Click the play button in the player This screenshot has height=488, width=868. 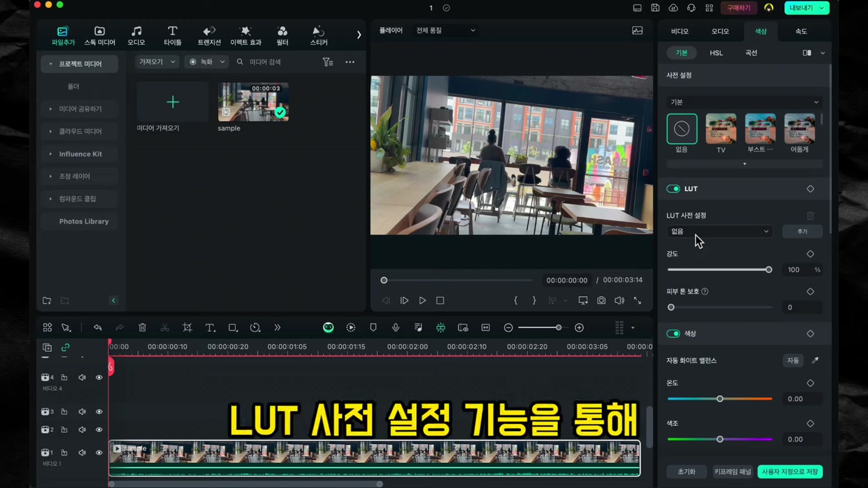(422, 301)
